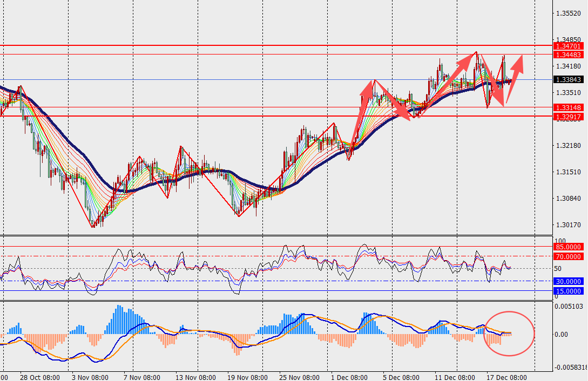The image size is (588, 381).
Task: Select the 1.33148 support price label
Action: coord(569,108)
